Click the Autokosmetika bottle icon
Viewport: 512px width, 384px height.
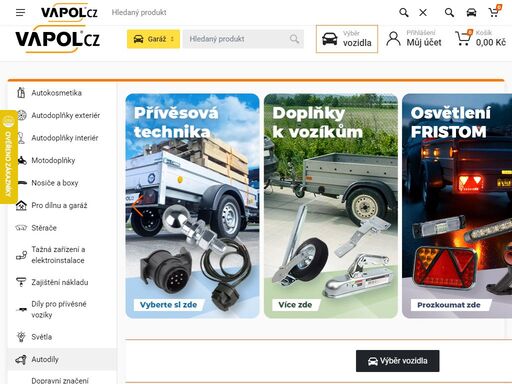[21, 93]
